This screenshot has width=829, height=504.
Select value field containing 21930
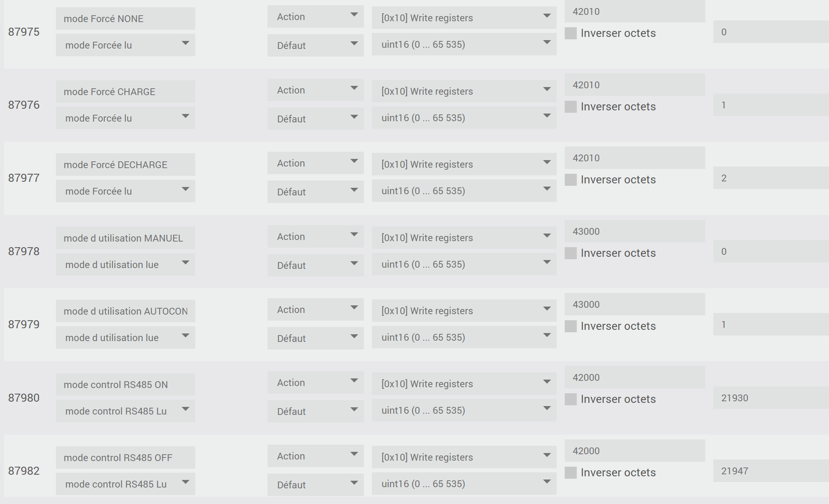click(x=770, y=398)
